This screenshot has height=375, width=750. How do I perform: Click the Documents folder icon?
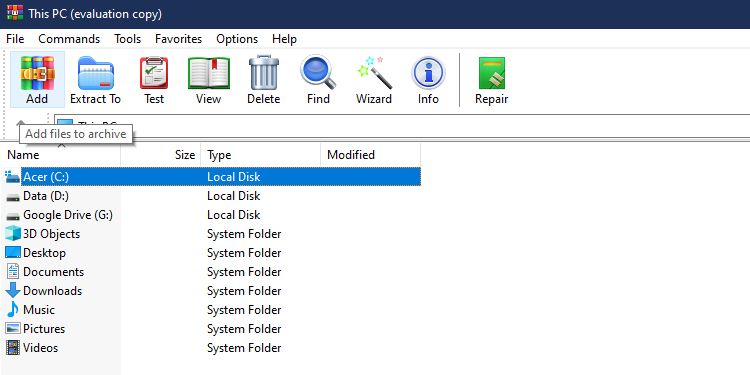pos(13,272)
